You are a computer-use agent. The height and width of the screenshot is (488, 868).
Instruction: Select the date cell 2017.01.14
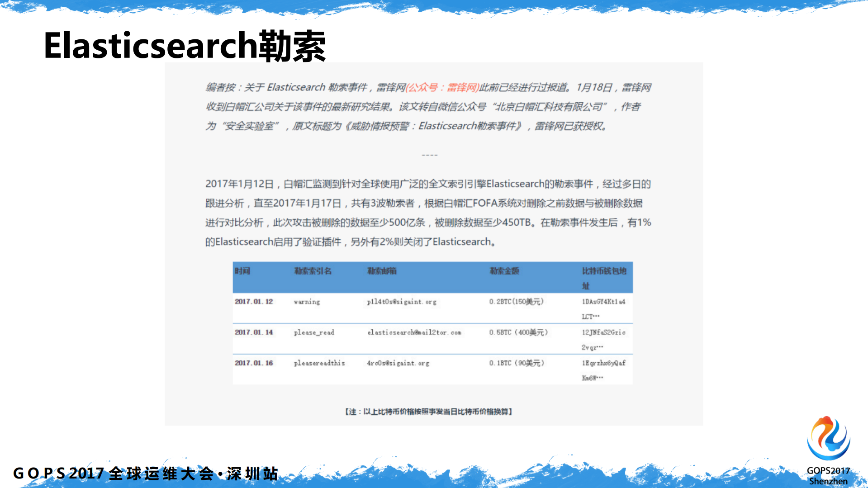coord(253,332)
